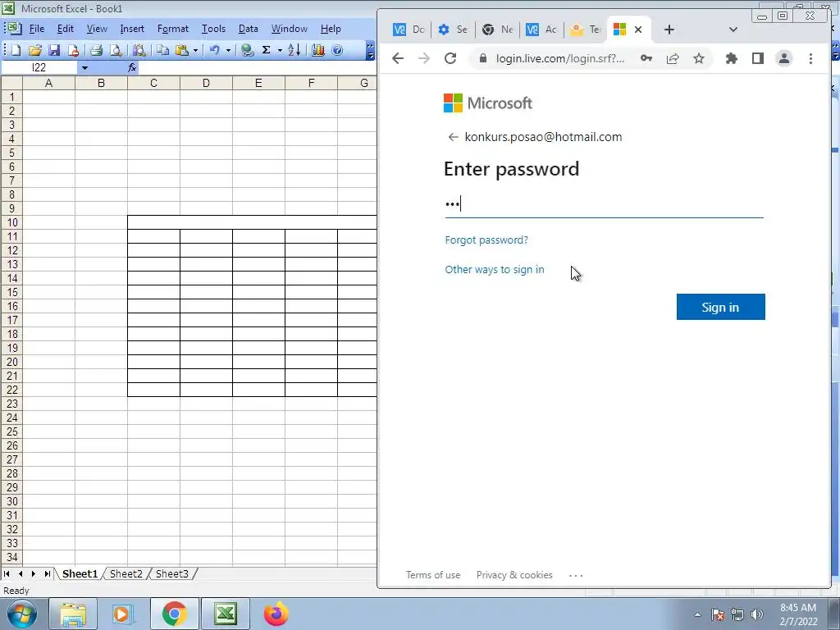Click the Permission icon in Excel toolbar
Screen dimensions: 840x630
click(x=73, y=50)
